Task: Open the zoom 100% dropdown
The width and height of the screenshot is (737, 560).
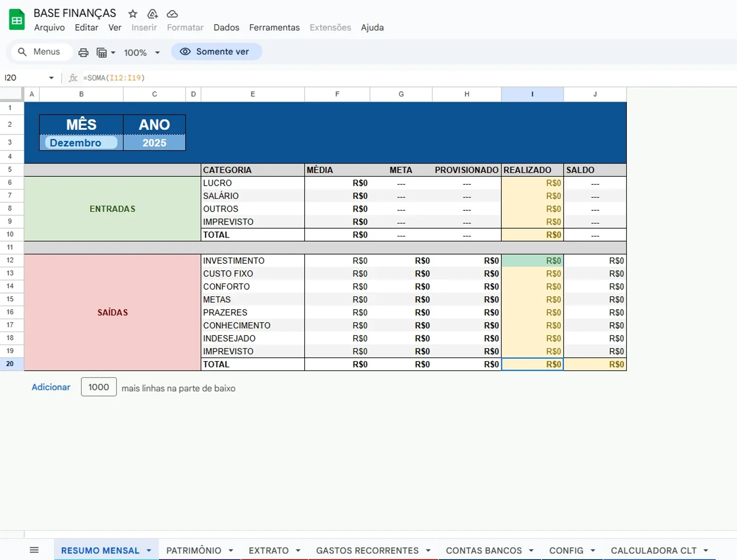Action: (x=142, y=52)
